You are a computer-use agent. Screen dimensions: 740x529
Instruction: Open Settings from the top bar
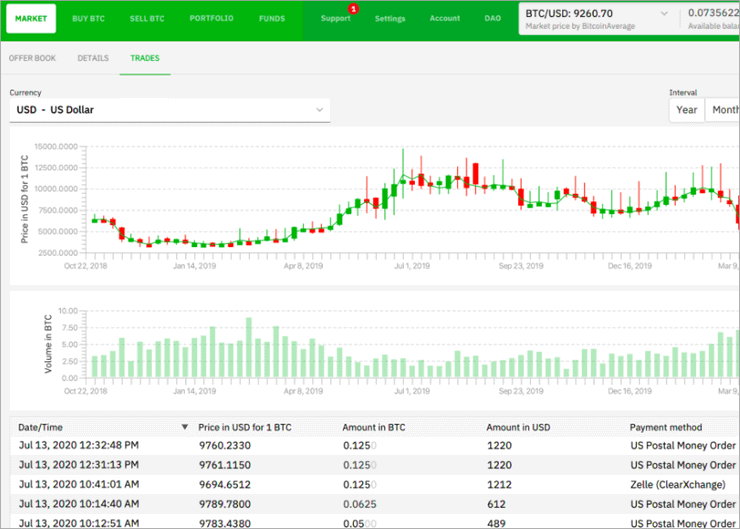point(390,19)
